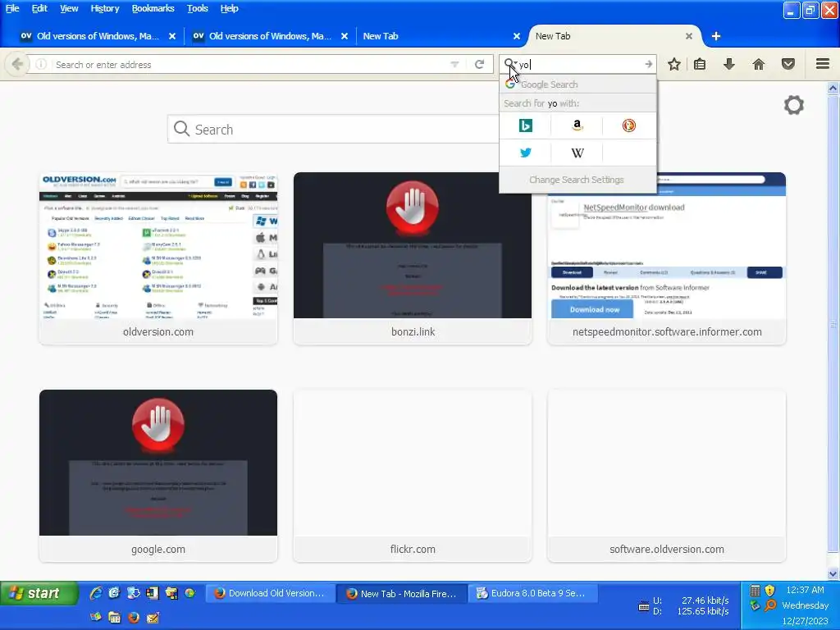Click the taskbar clock 12:37 AM
The image size is (840, 630).
tap(805, 590)
